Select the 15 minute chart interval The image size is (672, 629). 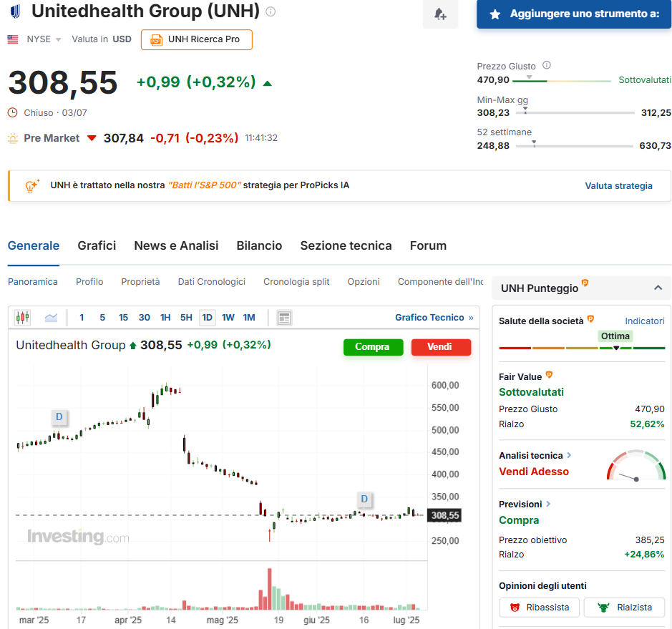click(x=123, y=318)
